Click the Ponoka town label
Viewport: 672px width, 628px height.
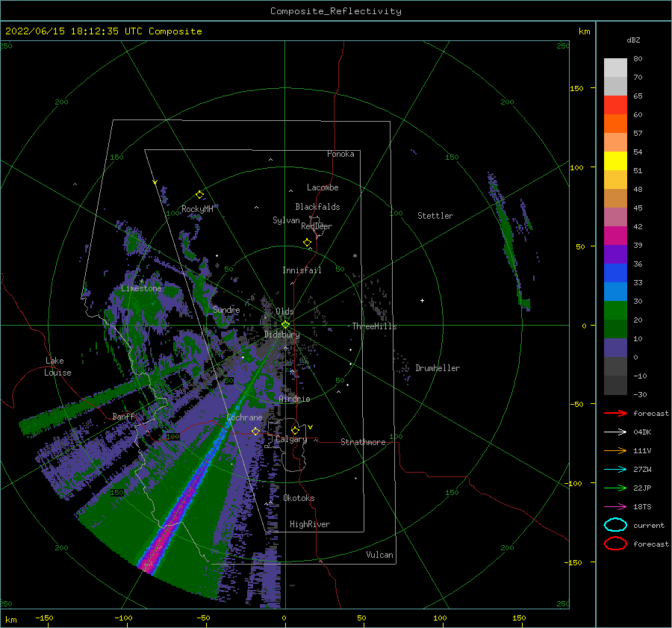340,154
